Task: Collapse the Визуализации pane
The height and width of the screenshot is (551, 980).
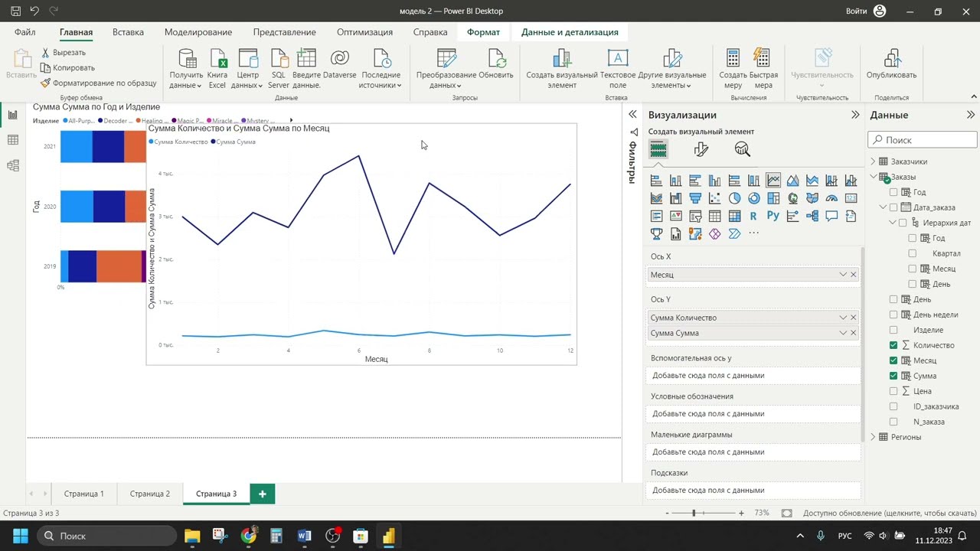Action: [x=855, y=115]
